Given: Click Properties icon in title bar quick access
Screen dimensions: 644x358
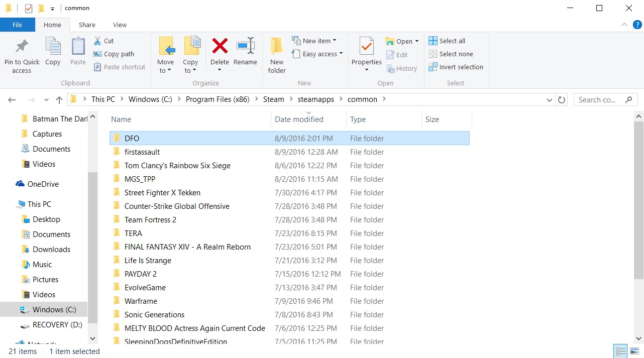Looking at the screenshot, I should [x=29, y=8].
